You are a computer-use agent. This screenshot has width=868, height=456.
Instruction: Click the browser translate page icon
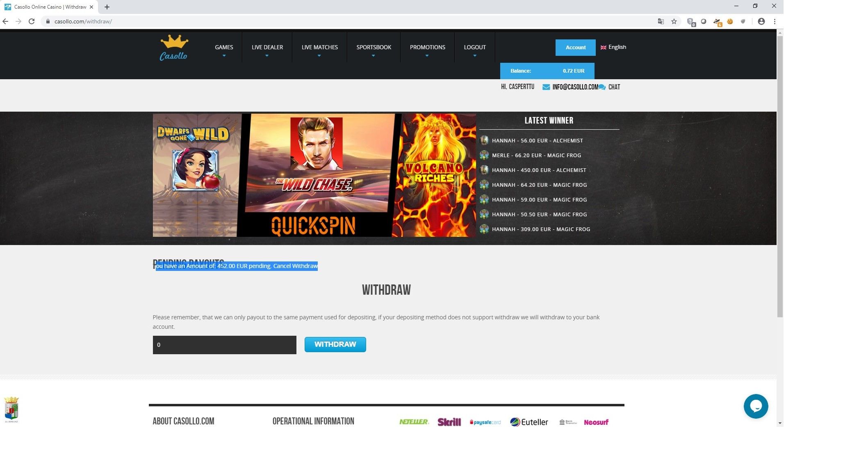[661, 21]
